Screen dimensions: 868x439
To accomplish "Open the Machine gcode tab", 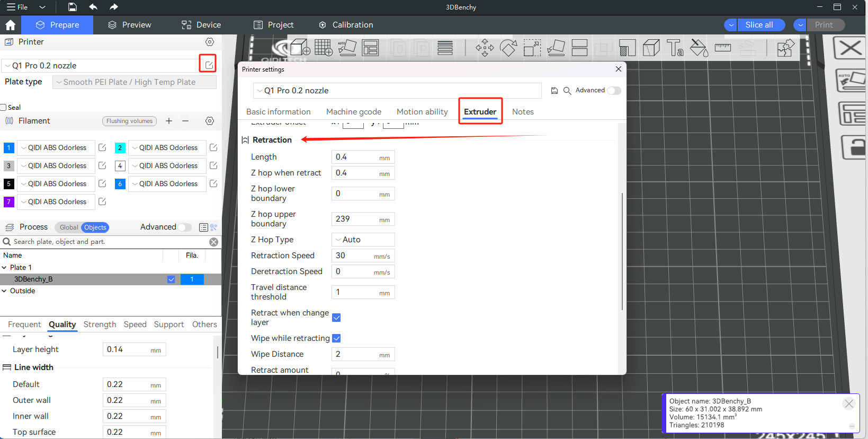I will coord(353,112).
